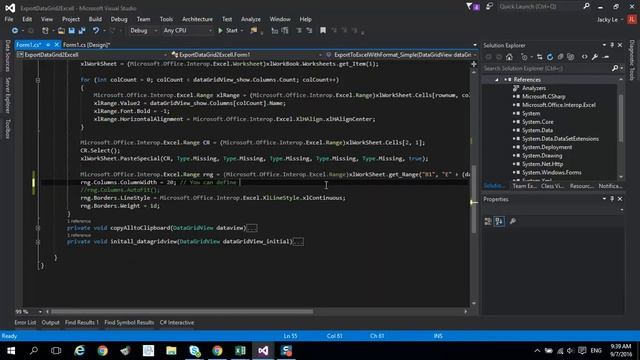Image resolution: width=640 pixels, height=360 pixels.
Task: Open the ExportDataGrid2Excell.Form1 class dropdown
Action: coord(246,55)
